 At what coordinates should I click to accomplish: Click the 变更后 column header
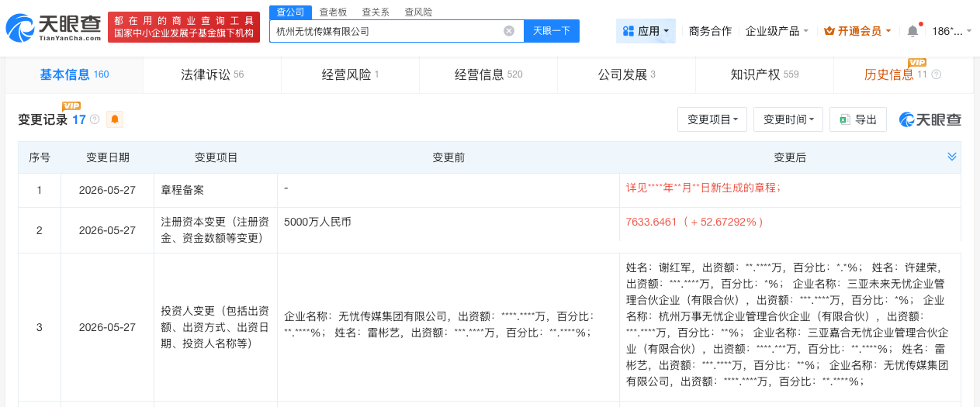790,157
